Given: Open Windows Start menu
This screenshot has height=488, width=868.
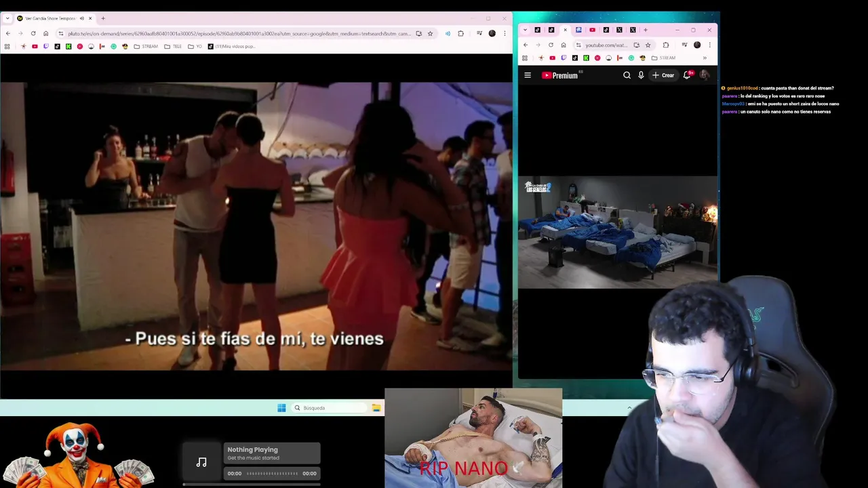Looking at the screenshot, I should point(281,408).
